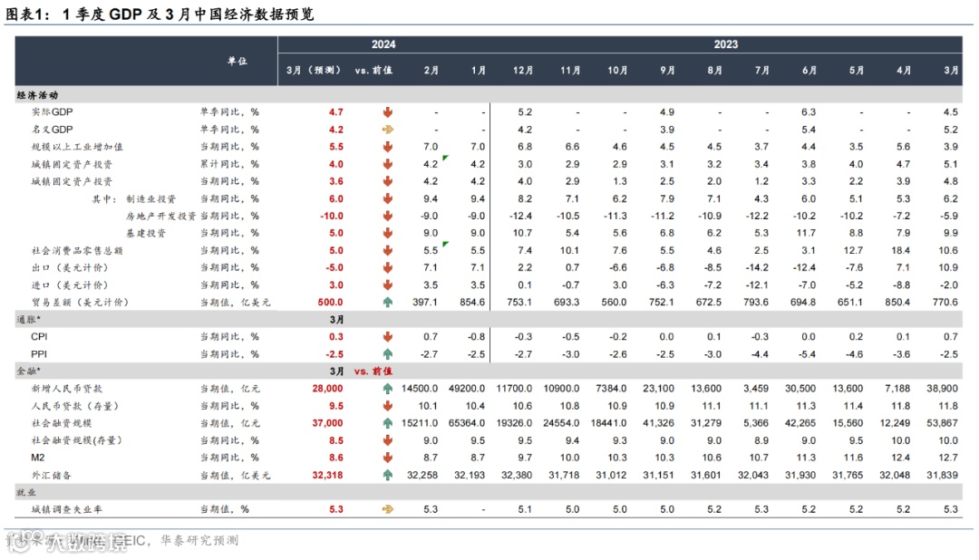This screenshot has width=979, height=560.
Task: Click the 华泰研究预测 source note
Action: [199, 540]
